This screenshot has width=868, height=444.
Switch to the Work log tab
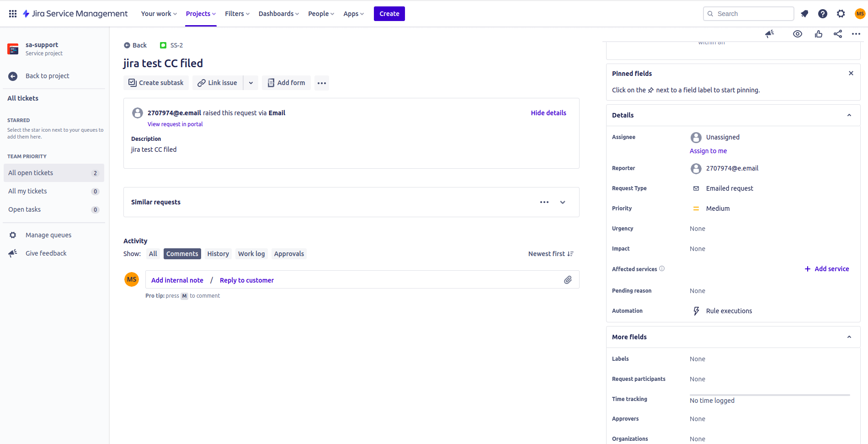click(251, 253)
